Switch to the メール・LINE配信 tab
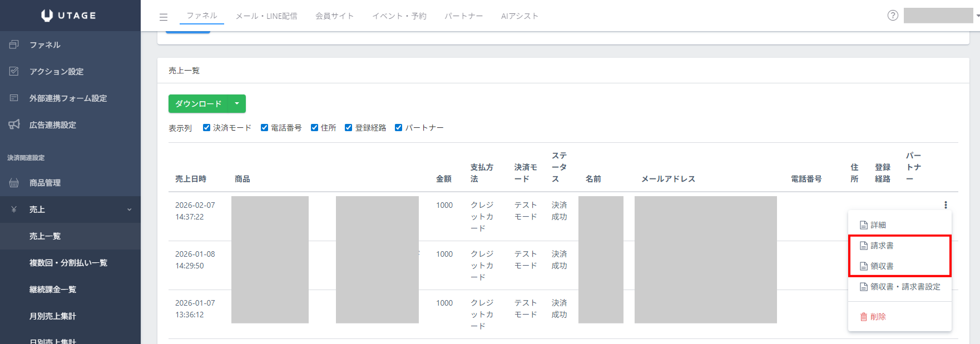Screen dimensions: 980x344 pyautogui.click(x=266, y=16)
